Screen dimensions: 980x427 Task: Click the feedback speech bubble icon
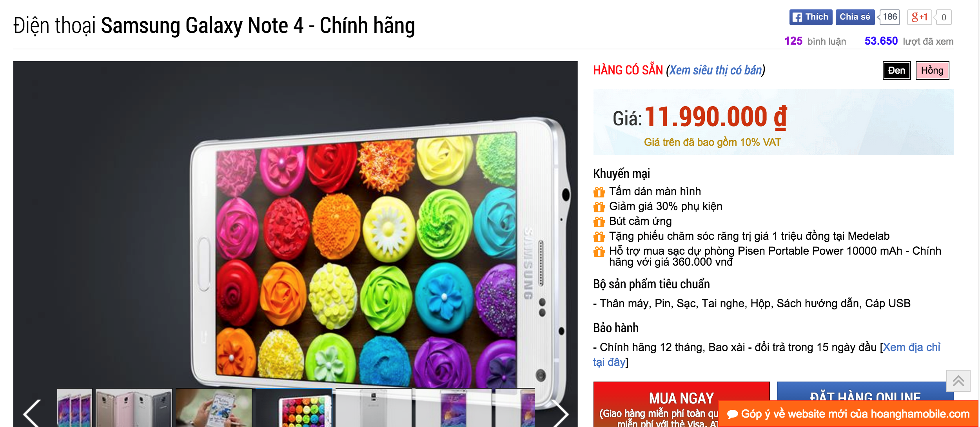(x=732, y=414)
